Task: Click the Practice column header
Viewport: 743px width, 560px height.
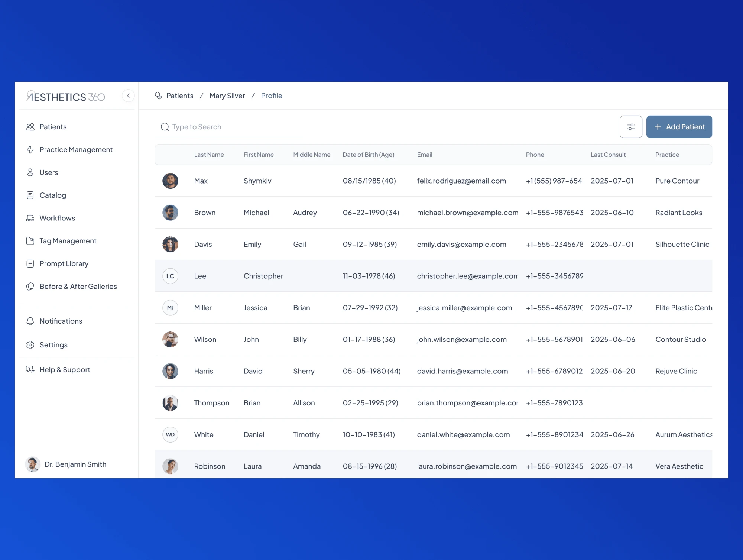Action: 667,155
